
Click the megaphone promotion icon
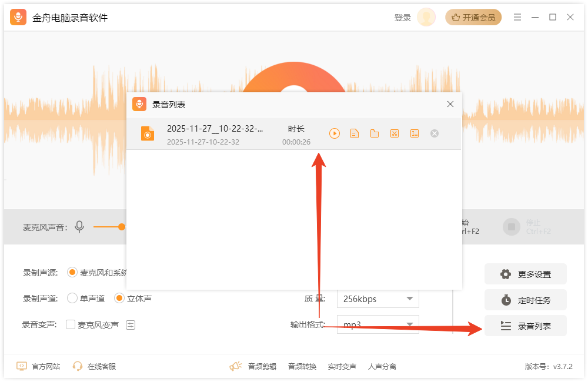pyautogui.click(x=236, y=366)
